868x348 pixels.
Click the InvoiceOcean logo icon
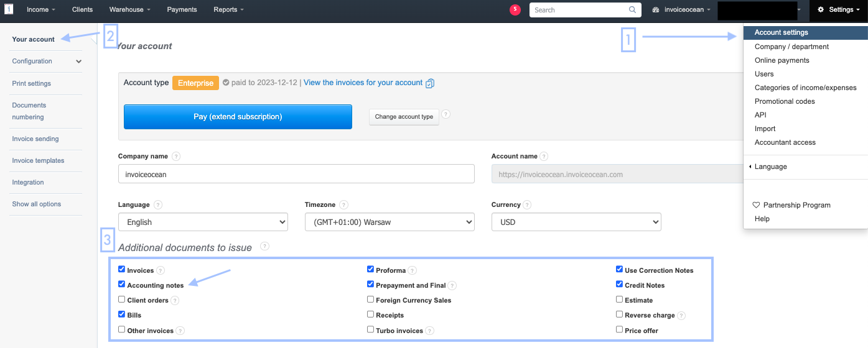tap(9, 9)
